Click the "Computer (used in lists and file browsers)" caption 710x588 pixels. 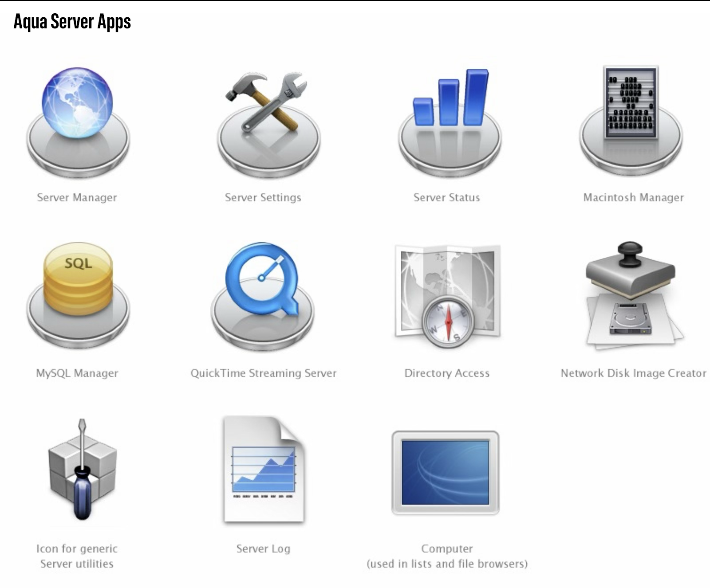447,557
